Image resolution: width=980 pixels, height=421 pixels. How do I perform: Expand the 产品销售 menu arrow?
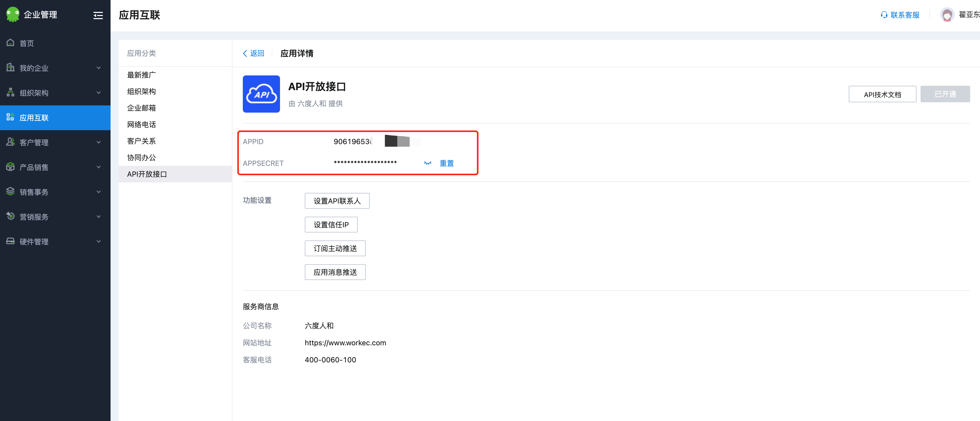click(98, 167)
